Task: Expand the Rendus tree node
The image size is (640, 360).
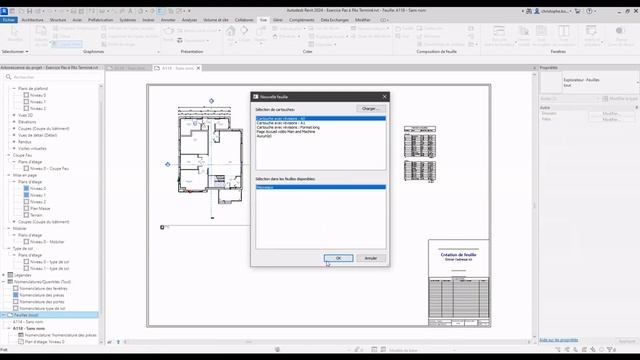Action: 14,142
